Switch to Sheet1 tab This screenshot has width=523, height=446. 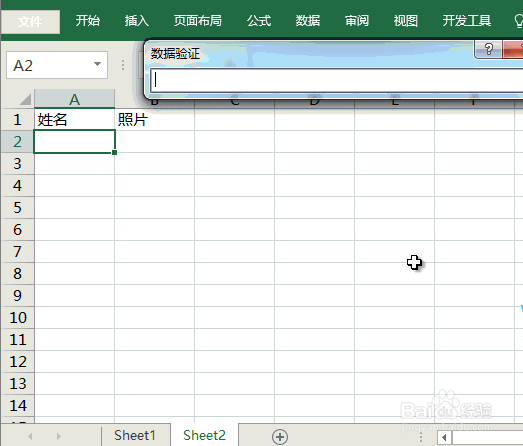(135, 435)
